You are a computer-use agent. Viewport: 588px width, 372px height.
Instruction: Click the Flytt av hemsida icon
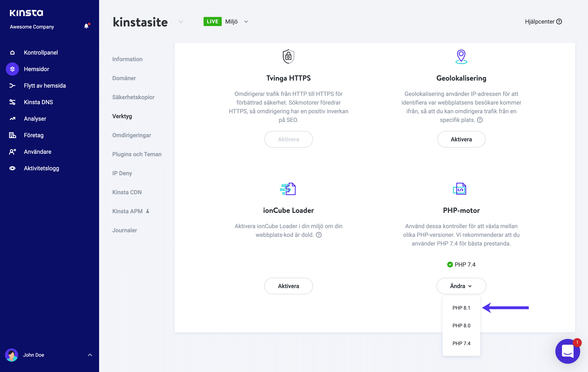click(x=12, y=86)
